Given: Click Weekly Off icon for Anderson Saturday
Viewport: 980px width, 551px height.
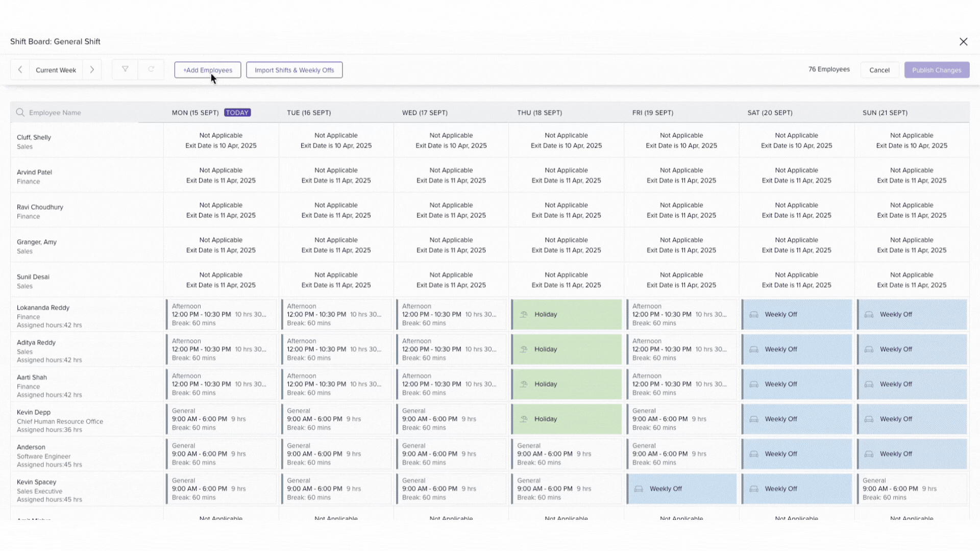Looking at the screenshot, I should (754, 454).
